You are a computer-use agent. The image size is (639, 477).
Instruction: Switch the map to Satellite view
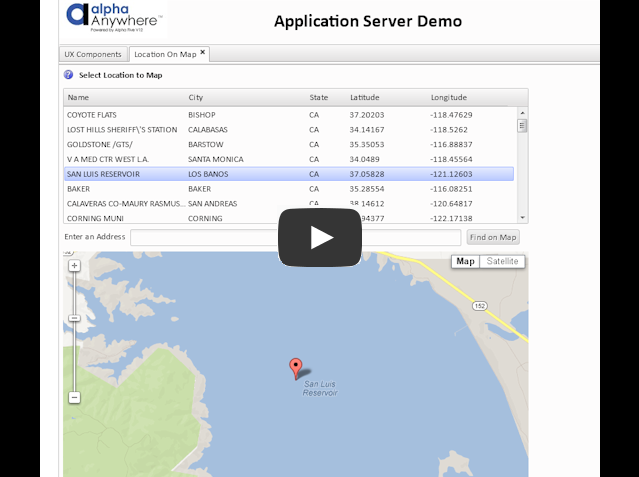(x=502, y=261)
